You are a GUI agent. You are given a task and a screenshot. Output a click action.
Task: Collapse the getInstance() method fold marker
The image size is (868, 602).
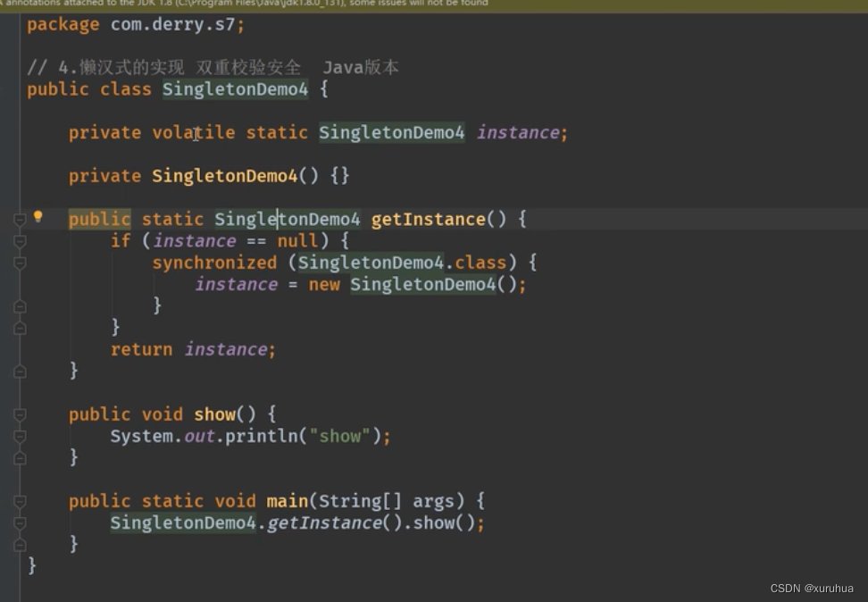pyautogui.click(x=20, y=220)
